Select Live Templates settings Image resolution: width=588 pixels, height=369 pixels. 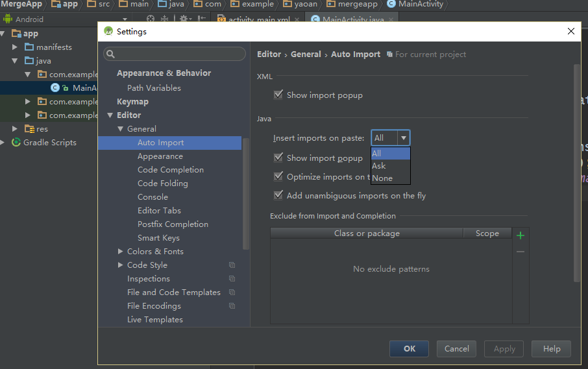[x=155, y=320]
